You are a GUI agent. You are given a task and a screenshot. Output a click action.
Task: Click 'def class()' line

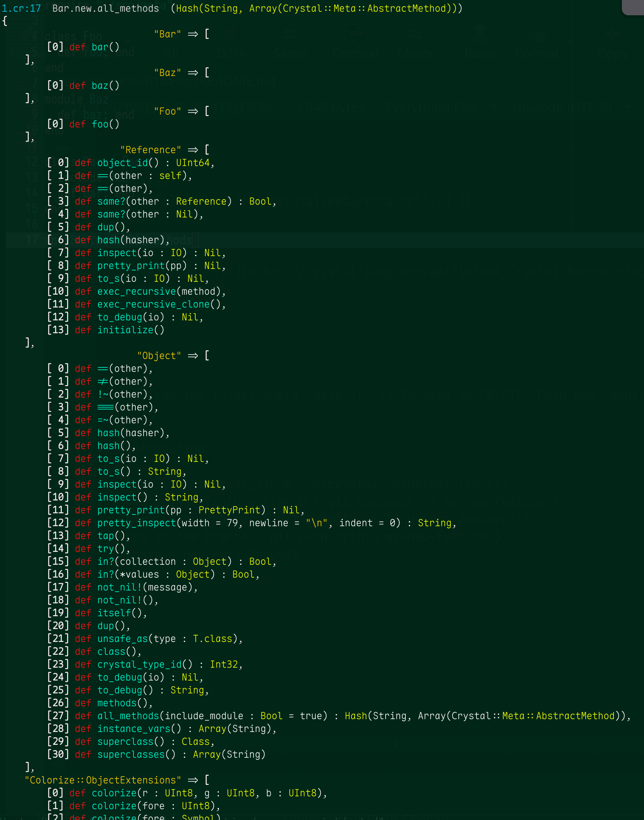tap(108, 652)
